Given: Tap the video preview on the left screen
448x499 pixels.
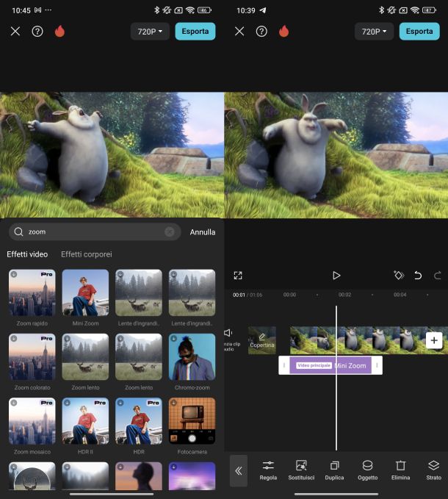Looking at the screenshot, I should (112, 155).
